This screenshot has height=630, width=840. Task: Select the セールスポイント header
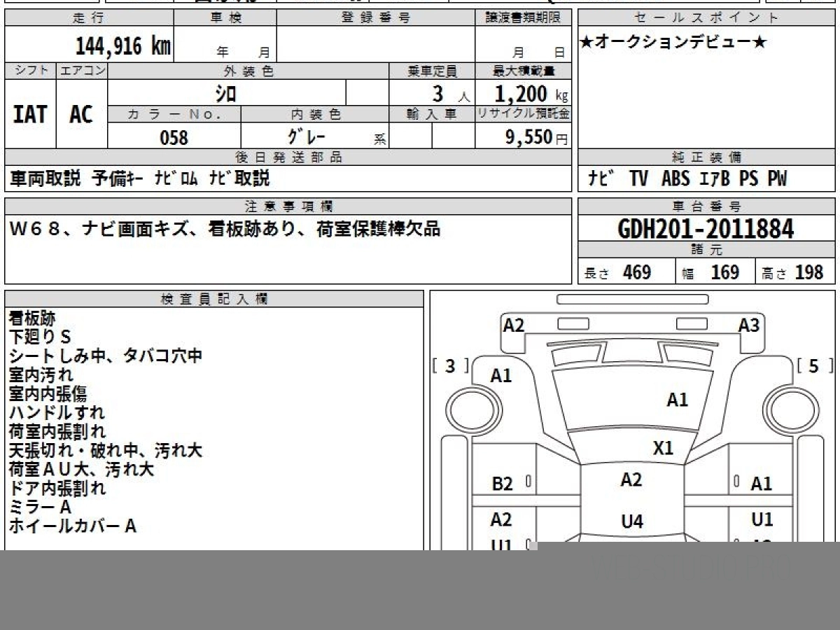coord(707,18)
